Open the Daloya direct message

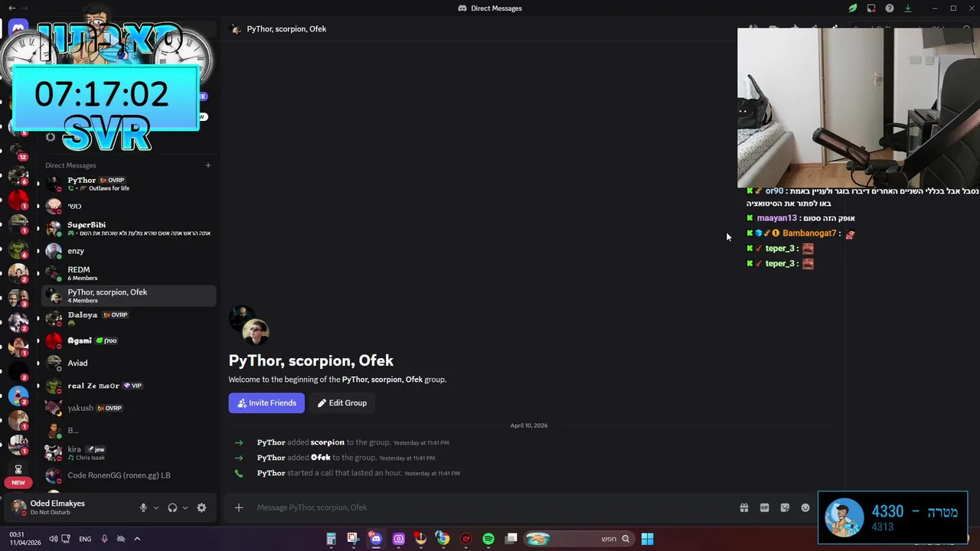pyautogui.click(x=129, y=318)
